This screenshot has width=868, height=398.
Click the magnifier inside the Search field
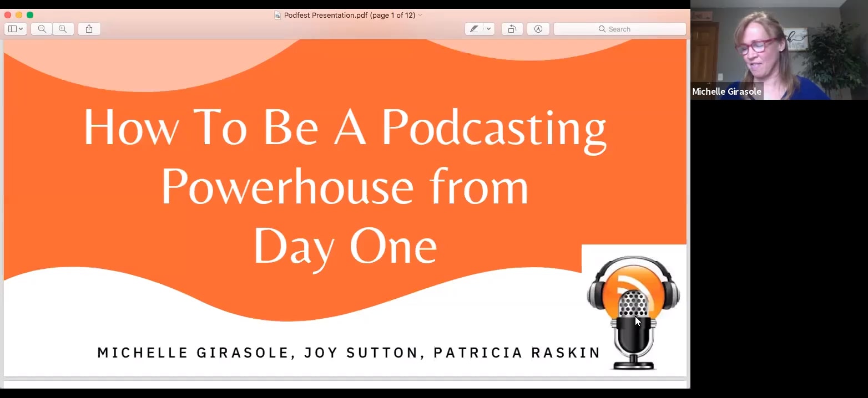pyautogui.click(x=602, y=29)
